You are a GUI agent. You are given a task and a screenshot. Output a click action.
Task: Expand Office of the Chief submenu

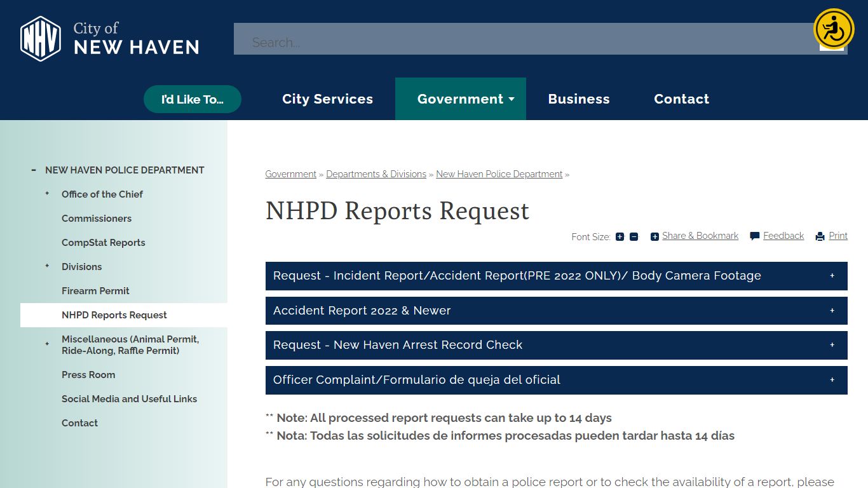[47, 194]
